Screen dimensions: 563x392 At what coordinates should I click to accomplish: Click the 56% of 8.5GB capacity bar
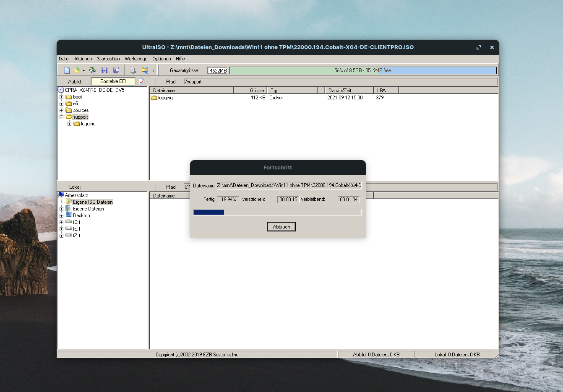coord(363,70)
